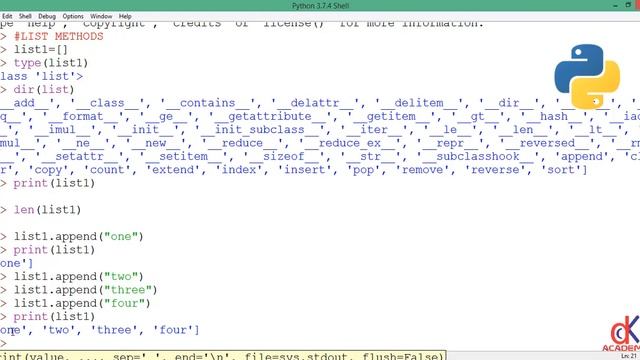Click the class 'list' output line
This screenshot has width=640, height=360.
point(41,76)
